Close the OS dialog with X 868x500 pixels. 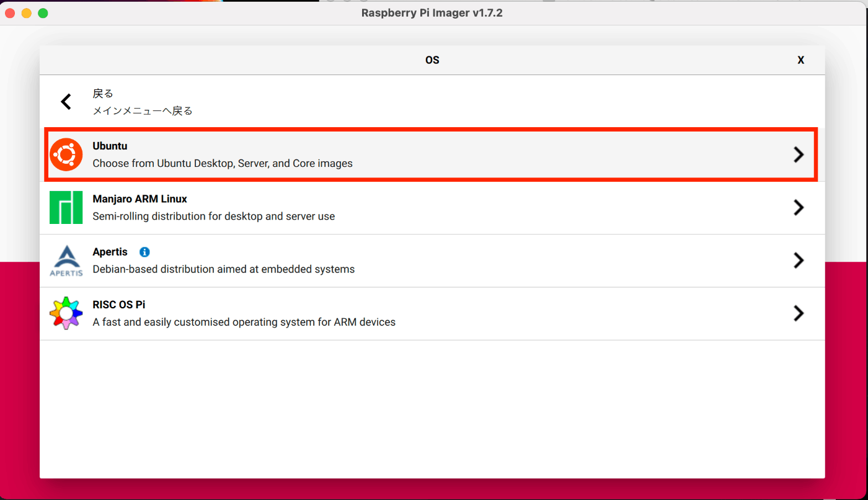tap(801, 60)
